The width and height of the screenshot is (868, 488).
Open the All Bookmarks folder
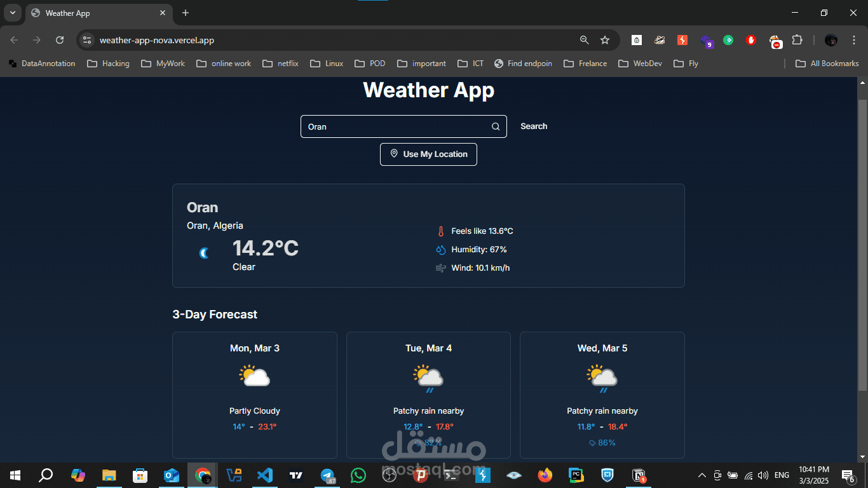click(x=827, y=63)
